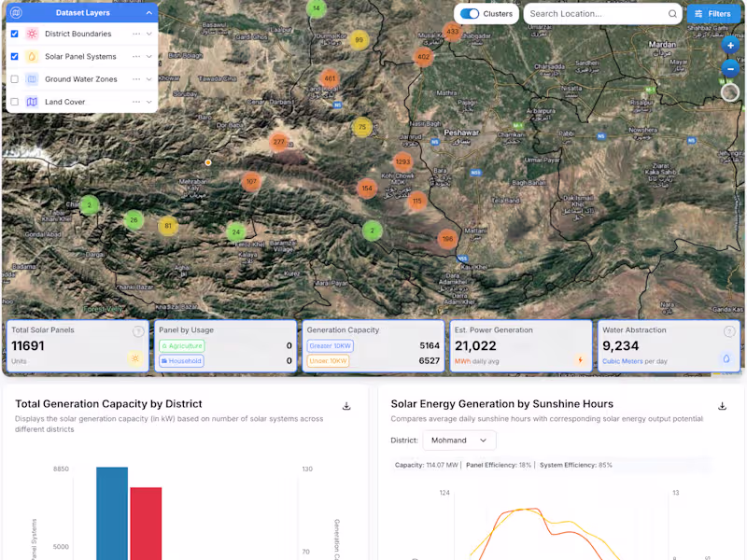Expand Solar Panel Systems layer details
747x560 pixels.
pyautogui.click(x=149, y=57)
